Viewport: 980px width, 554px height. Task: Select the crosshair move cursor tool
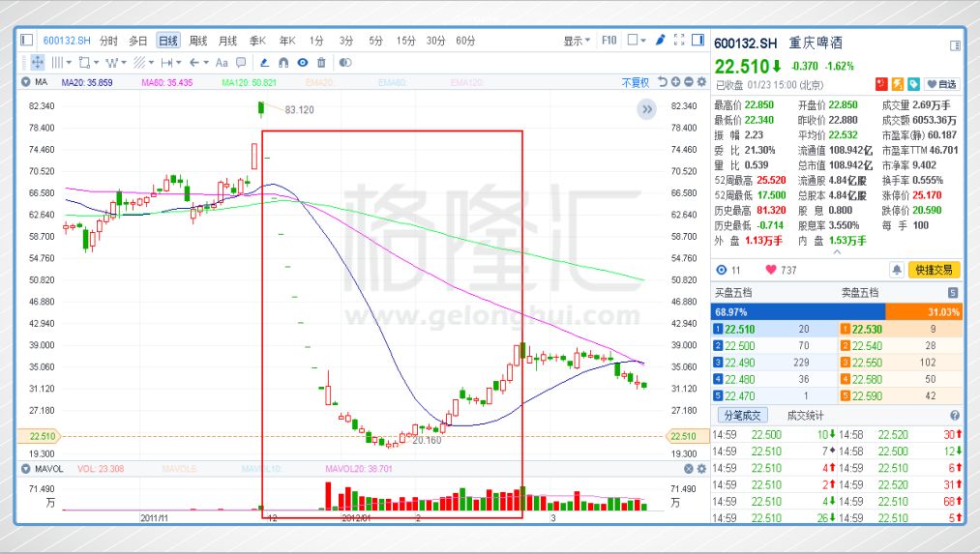coord(37,63)
